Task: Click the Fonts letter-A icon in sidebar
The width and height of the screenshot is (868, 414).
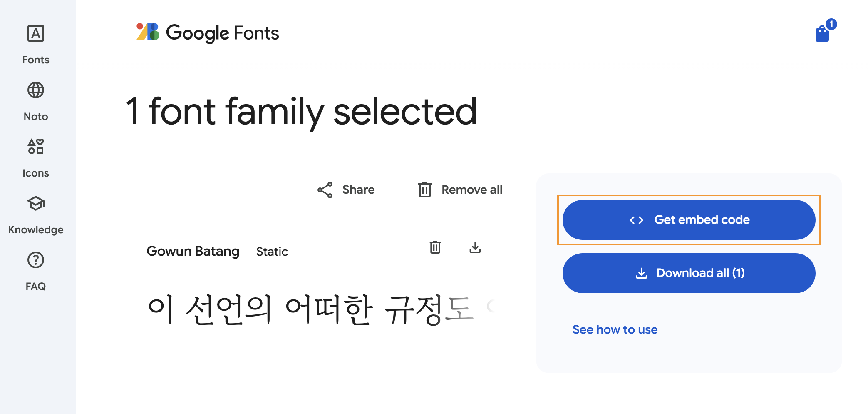Action: (x=36, y=34)
